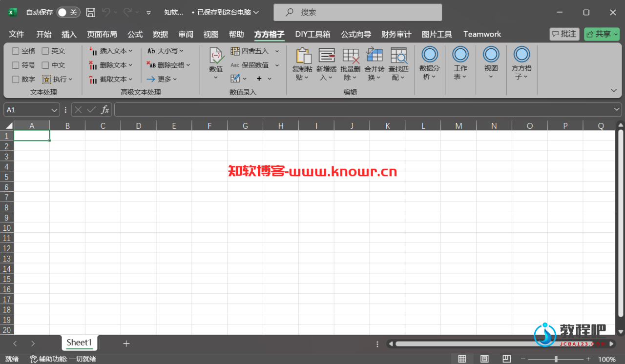Select Normal view icon in status bar
625x364 pixels.
coord(462,359)
